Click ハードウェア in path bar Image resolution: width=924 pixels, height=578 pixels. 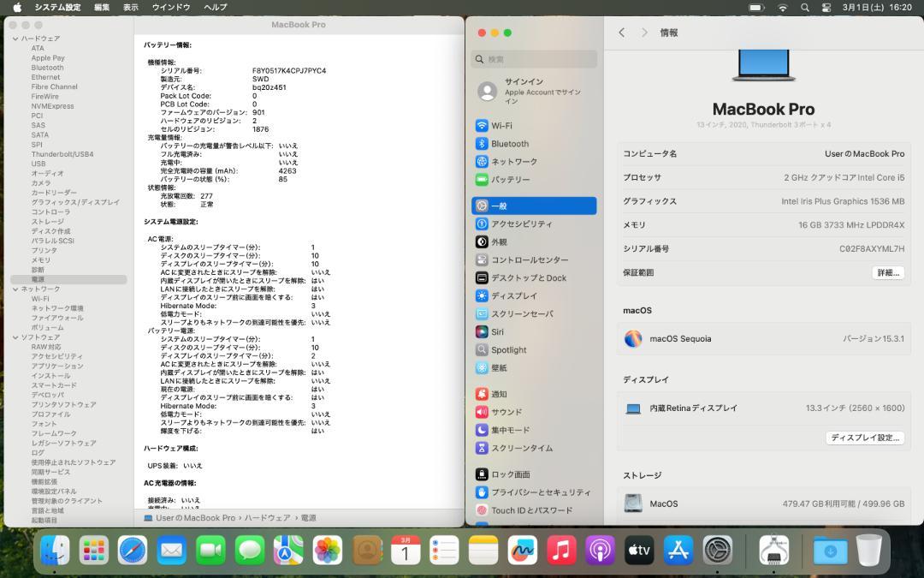coord(267,518)
